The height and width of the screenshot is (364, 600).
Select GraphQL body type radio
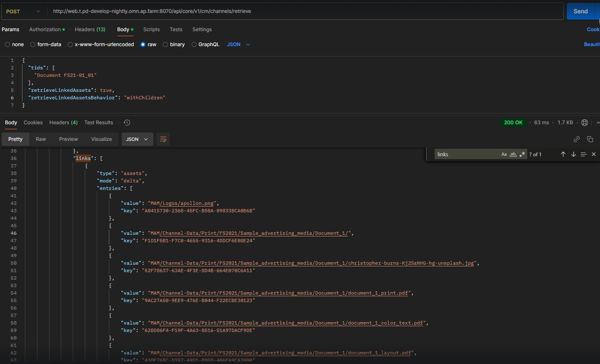coord(194,44)
